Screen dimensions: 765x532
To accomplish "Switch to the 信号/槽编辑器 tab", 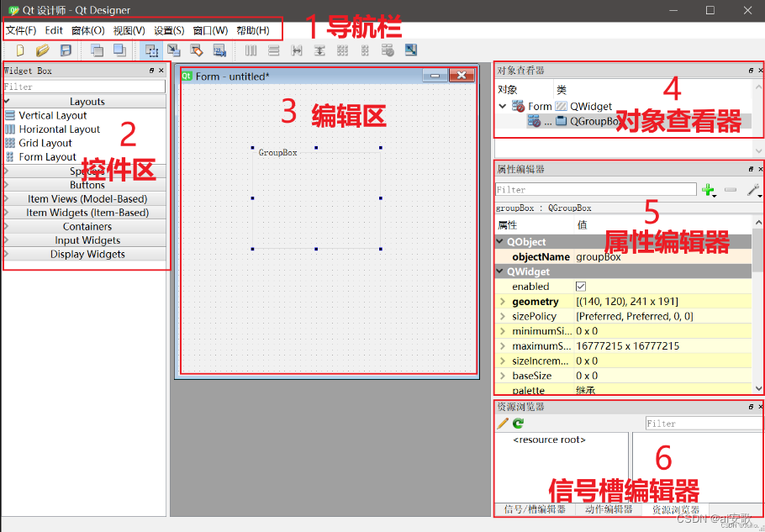I will point(535,509).
